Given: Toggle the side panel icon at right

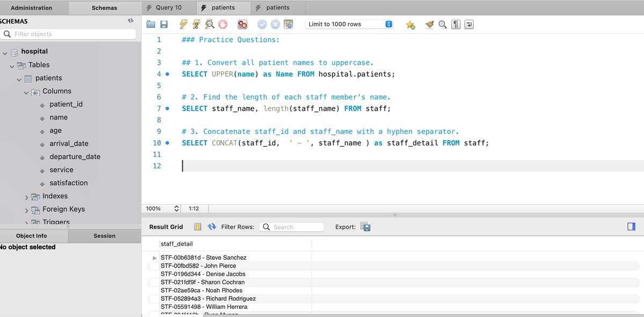Looking at the screenshot, I should pos(631,227).
